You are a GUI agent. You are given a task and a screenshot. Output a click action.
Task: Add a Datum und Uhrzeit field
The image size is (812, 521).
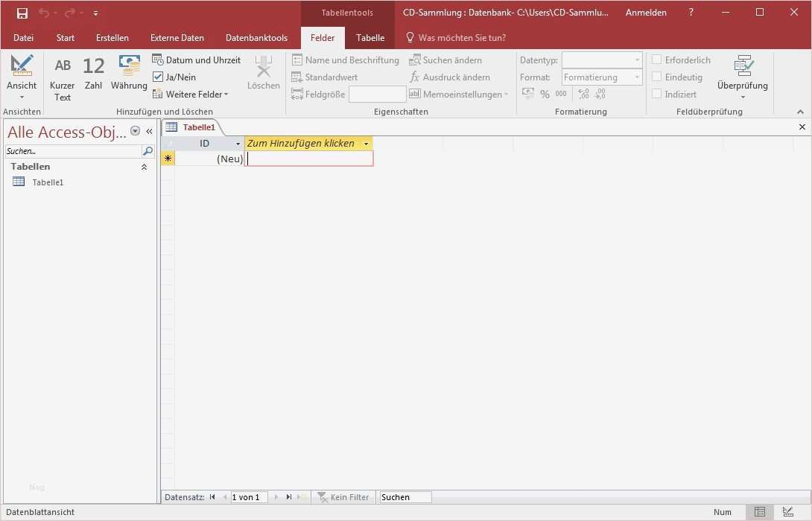(x=197, y=60)
